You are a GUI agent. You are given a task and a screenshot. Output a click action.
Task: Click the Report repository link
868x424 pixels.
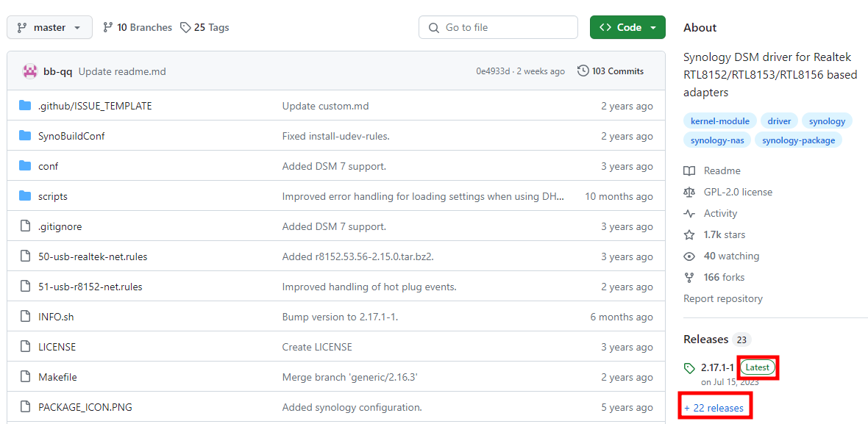pyautogui.click(x=723, y=298)
